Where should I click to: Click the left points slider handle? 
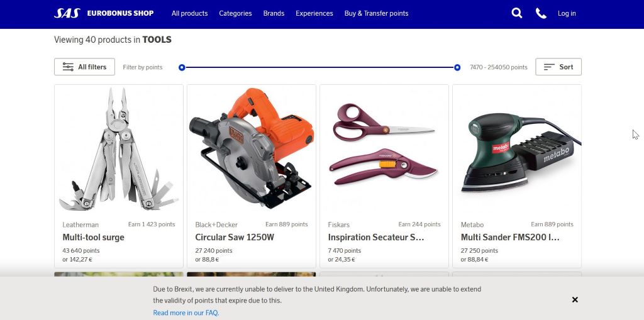(182, 67)
